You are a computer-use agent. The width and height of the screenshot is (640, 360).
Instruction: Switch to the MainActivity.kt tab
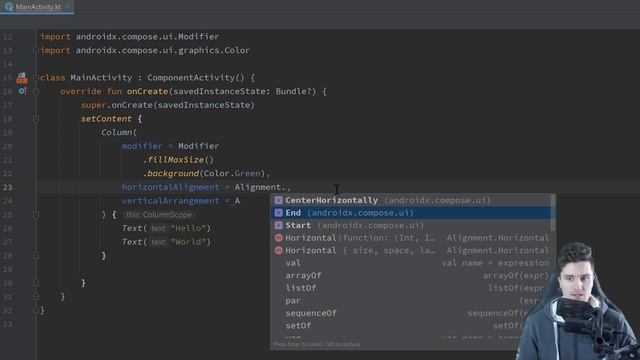(x=37, y=7)
